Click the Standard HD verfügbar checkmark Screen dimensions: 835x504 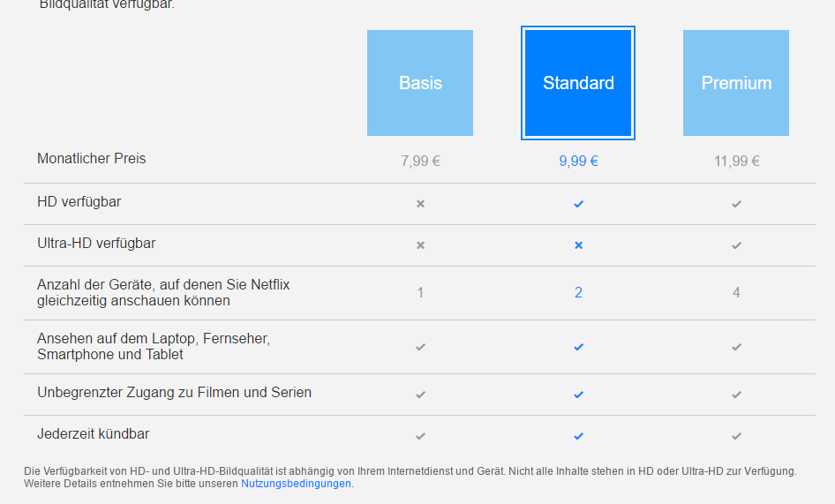click(x=578, y=204)
